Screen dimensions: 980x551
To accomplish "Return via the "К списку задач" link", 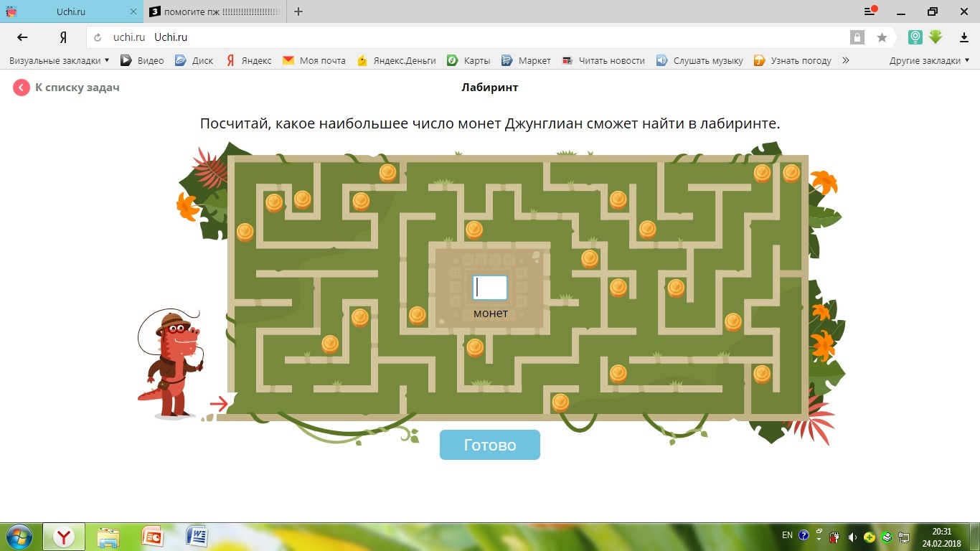I will tap(67, 88).
